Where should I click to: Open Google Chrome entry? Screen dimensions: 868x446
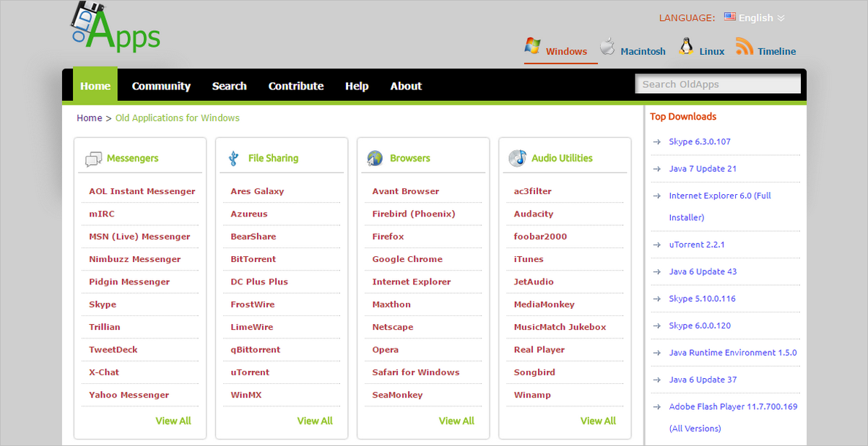407,259
